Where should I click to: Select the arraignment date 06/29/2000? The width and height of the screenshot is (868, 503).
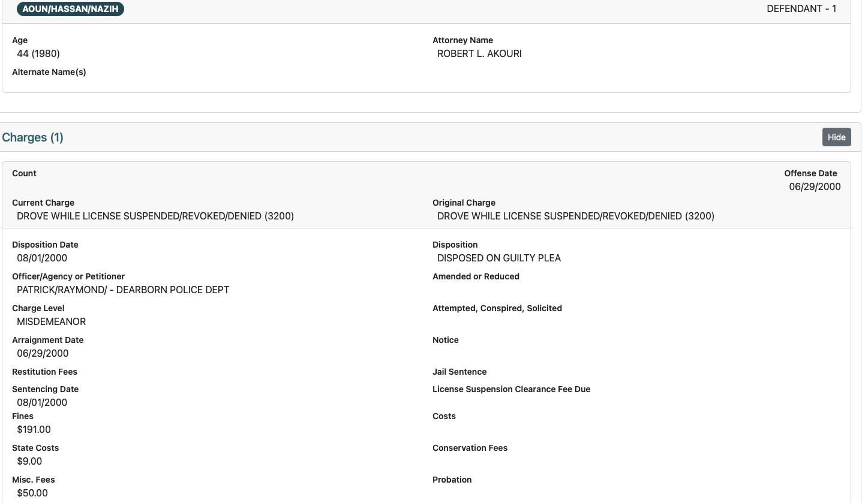pyautogui.click(x=42, y=353)
